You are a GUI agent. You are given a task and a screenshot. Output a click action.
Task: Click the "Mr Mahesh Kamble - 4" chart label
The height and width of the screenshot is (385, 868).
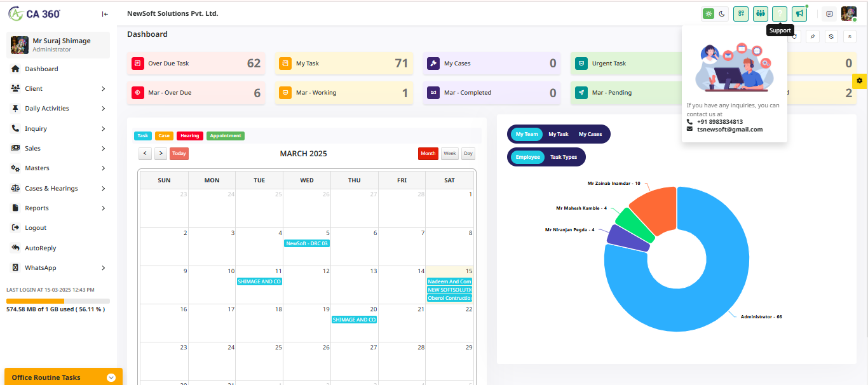click(x=581, y=208)
